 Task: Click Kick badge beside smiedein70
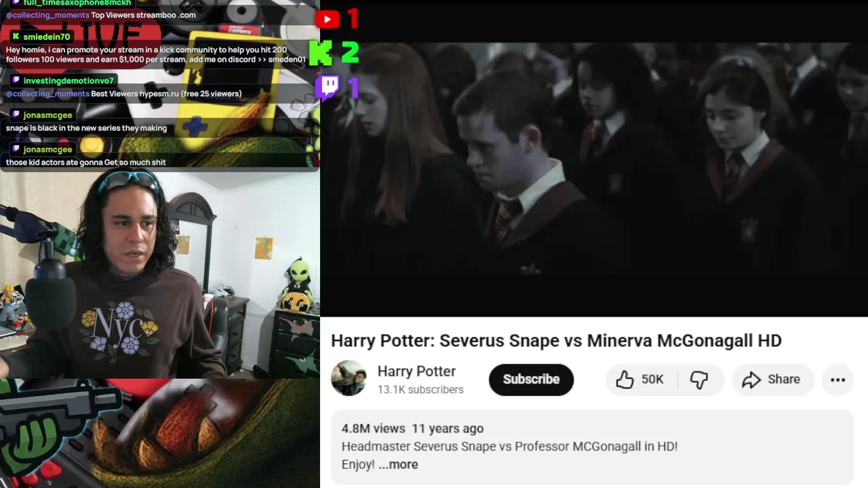coord(16,37)
